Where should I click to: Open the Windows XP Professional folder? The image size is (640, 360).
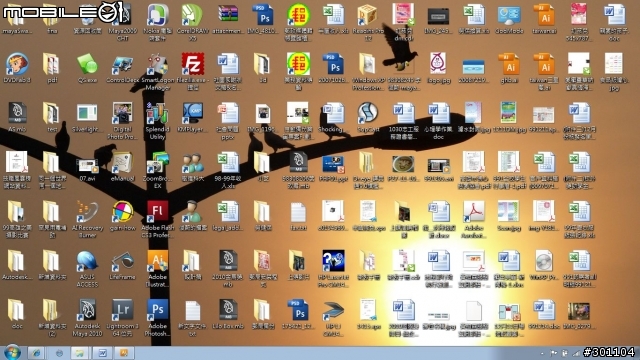pos(368,71)
